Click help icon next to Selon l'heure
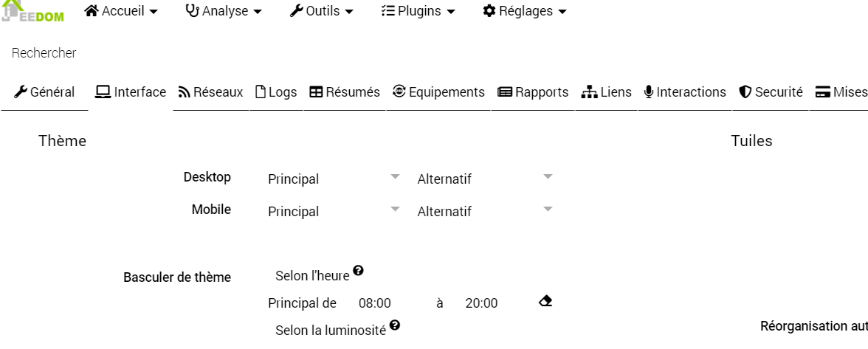This screenshot has height=349, width=868. click(x=358, y=271)
